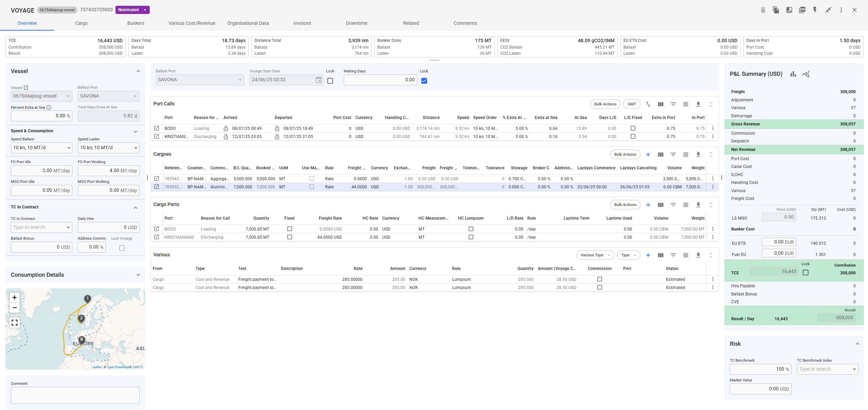This screenshot has width=868, height=410.
Task: Download Port Calls table data
Action: point(698,104)
